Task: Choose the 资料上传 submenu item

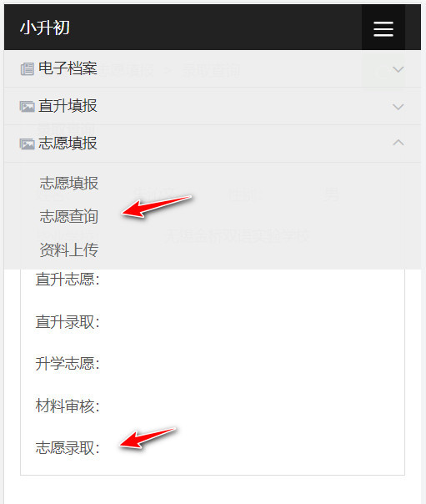Action: (x=69, y=249)
